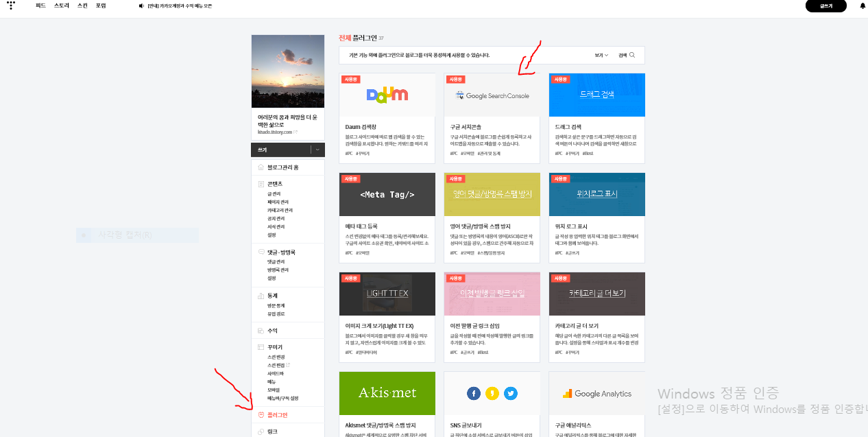The width and height of the screenshot is (868, 437).
Task: Click the 꾸미기 layout icon
Action: [261, 348]
